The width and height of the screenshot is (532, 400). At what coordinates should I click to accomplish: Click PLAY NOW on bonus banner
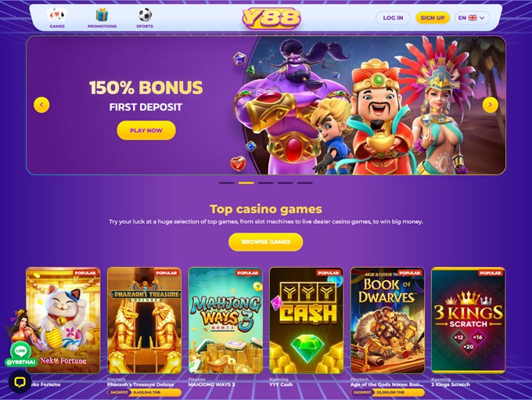click(146, 131)
